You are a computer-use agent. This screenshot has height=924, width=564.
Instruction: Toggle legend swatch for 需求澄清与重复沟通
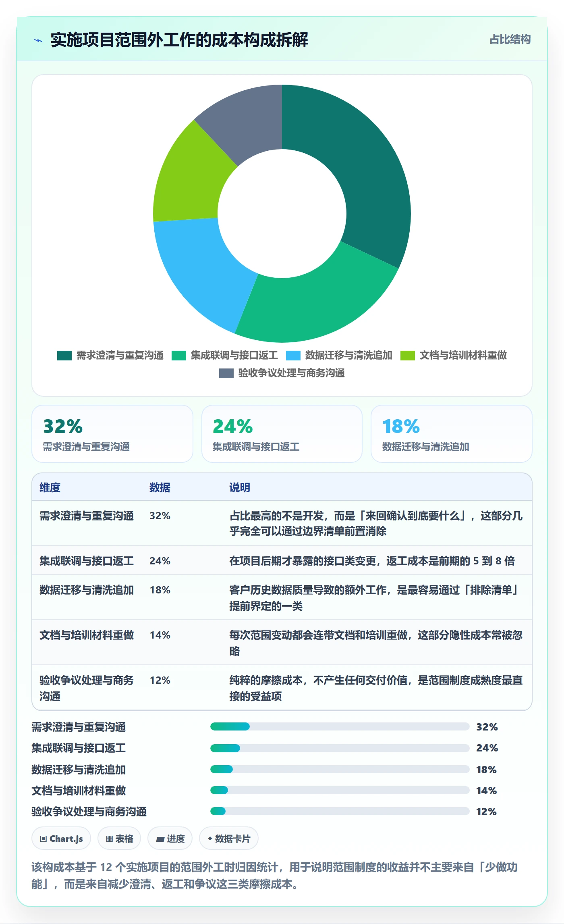64,355
